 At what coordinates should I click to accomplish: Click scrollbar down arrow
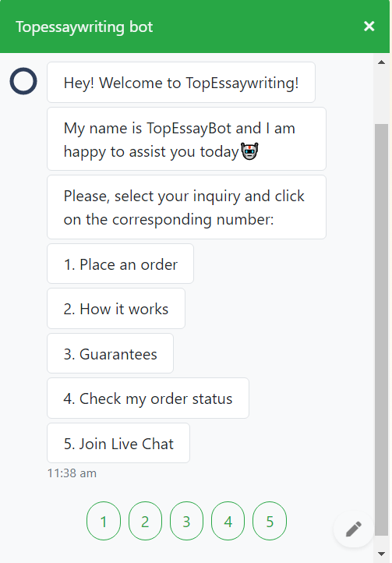tap(381, 554)
